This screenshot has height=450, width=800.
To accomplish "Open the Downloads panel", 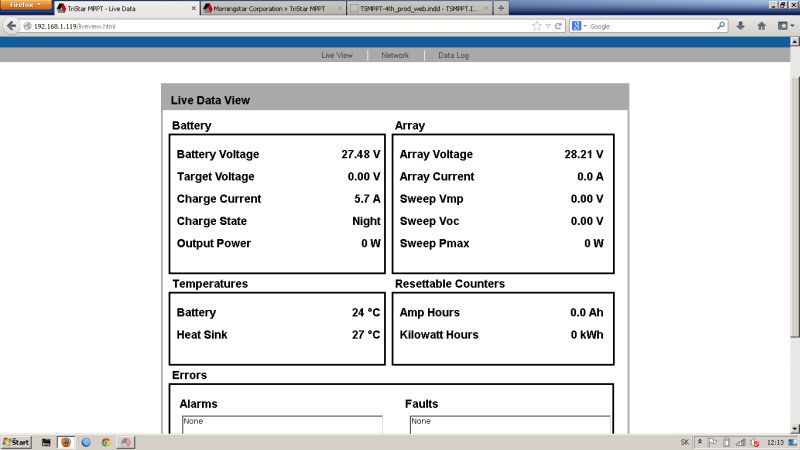I will [740, 26].
